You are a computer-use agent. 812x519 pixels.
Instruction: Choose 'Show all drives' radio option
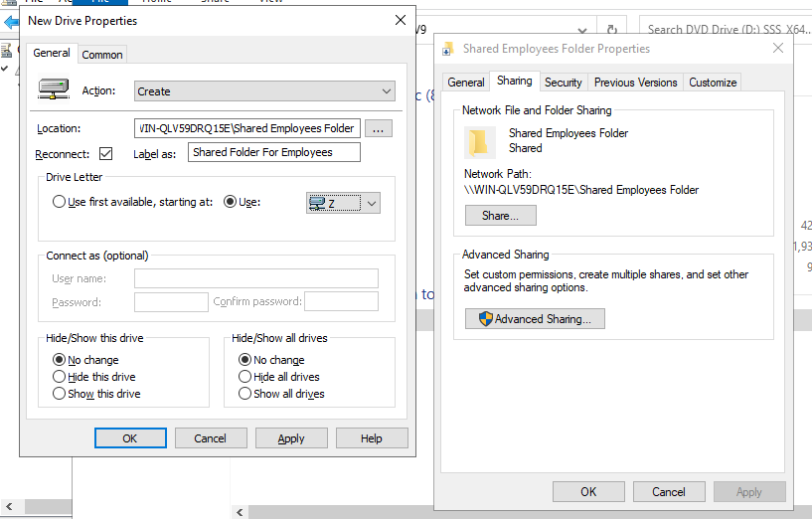coord(244,394)
